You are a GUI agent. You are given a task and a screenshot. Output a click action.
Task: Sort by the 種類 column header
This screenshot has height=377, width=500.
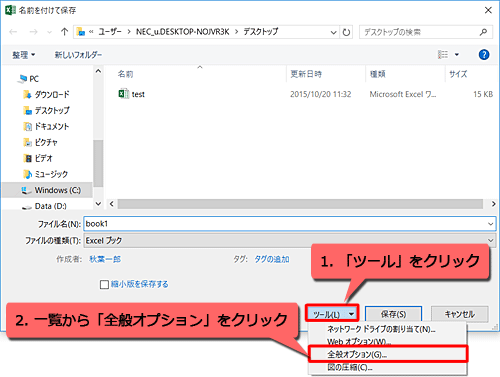[378, 74]
